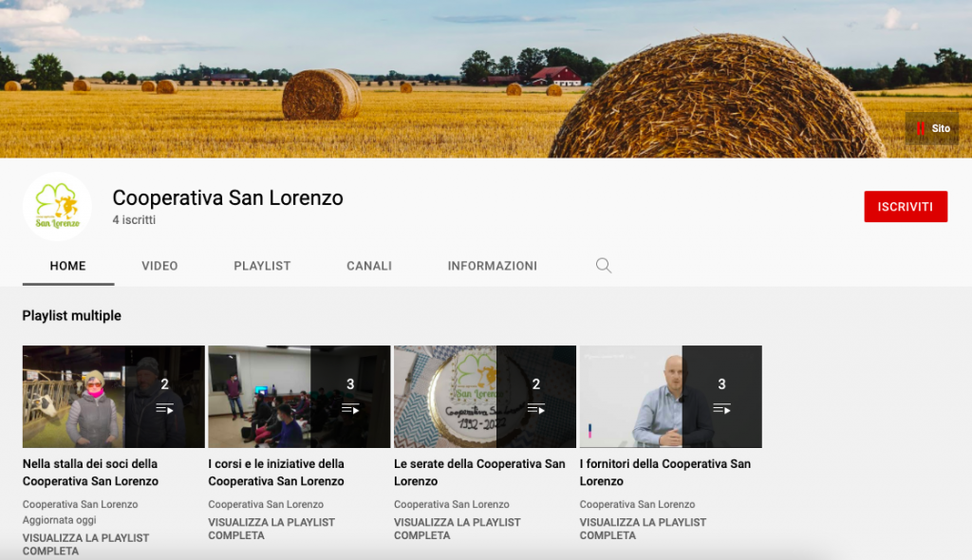Click channel name under the 'Nella stalla' playlist

(80, 504)
